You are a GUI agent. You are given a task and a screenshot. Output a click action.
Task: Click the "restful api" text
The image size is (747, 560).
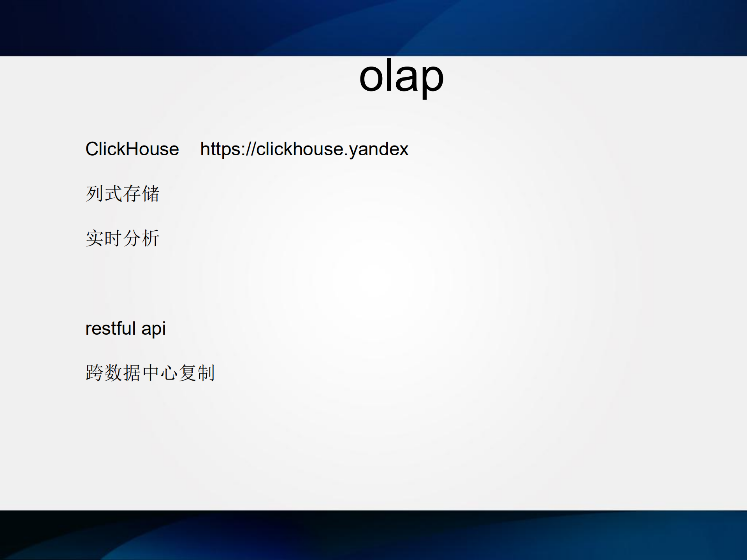[x=125, y=329]
